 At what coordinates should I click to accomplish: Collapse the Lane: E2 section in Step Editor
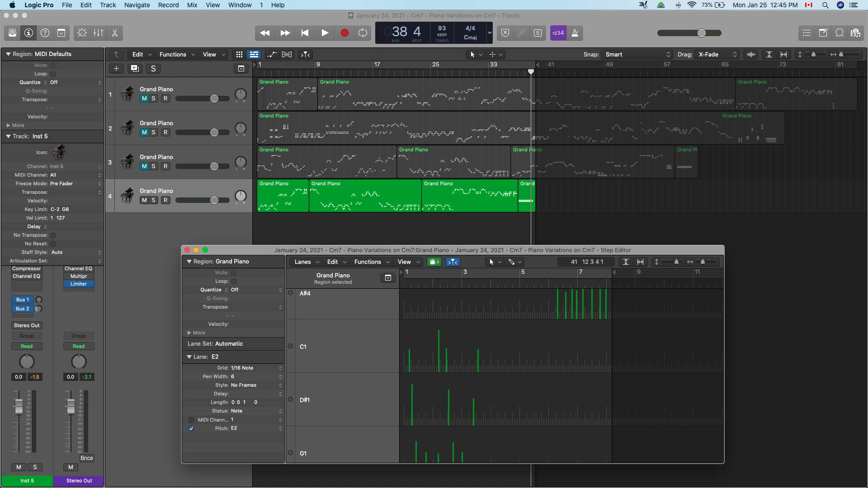pos(189,357)
